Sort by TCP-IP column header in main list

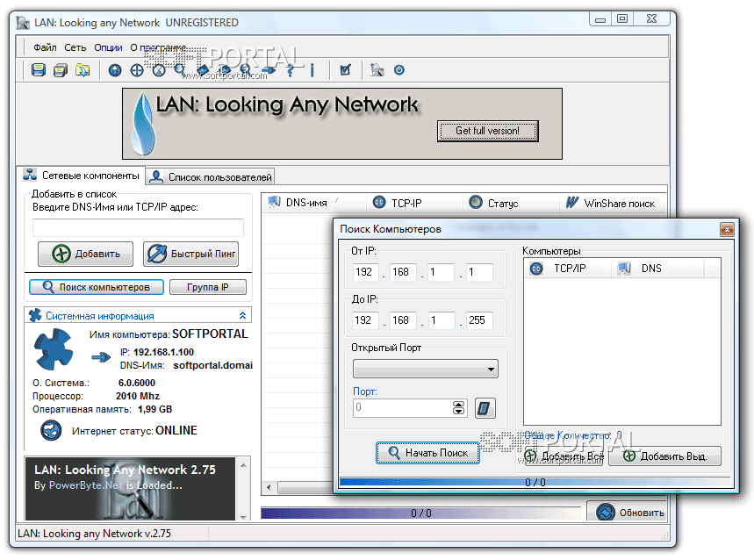[414, 203]
